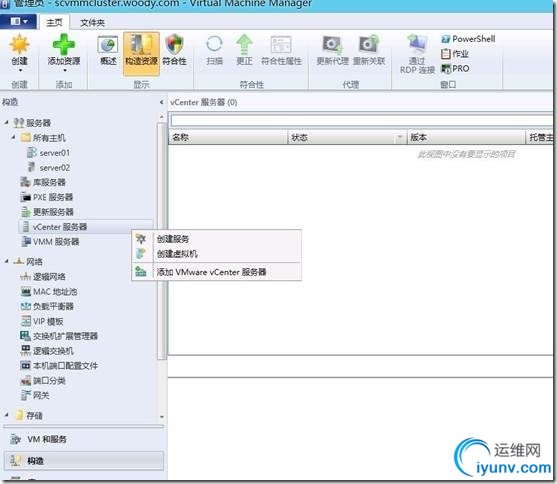
Task: Click the tree pane scroll up arrow
Action: pyautogui.click(x=162, y=117)
